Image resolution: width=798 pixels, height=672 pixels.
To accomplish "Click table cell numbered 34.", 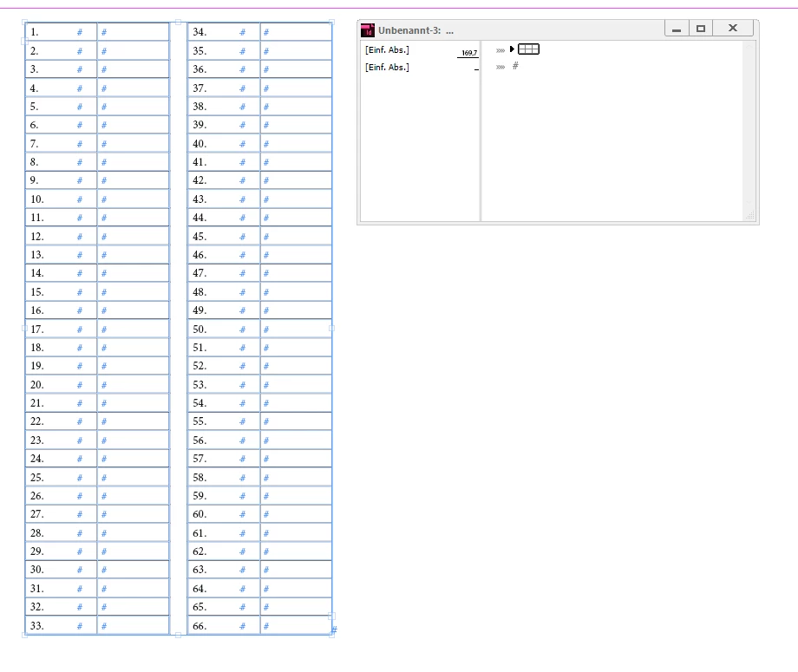I will (224, 31).
